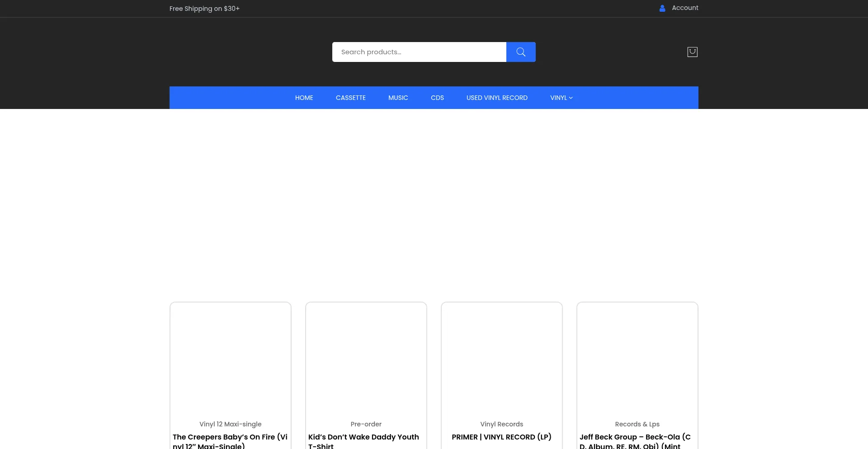Open the Account link
Screen dimensions: 868x449
click(685, 8)
